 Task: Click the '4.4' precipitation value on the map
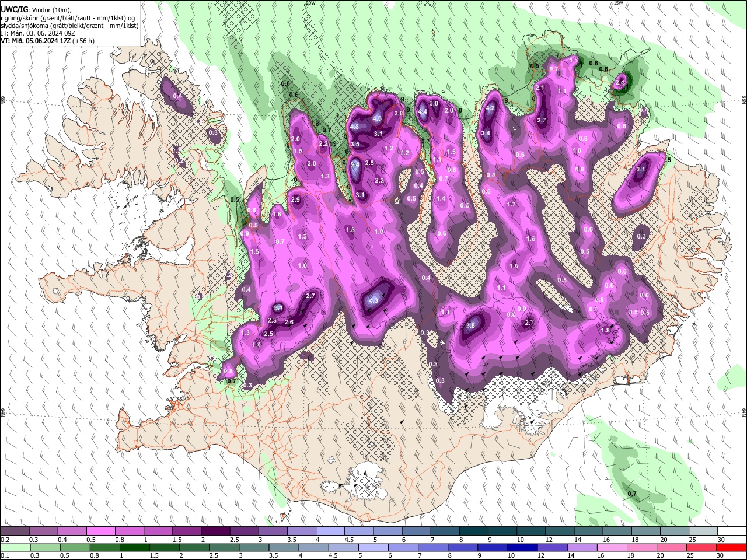pyautogui.click(x=423, y=112)
